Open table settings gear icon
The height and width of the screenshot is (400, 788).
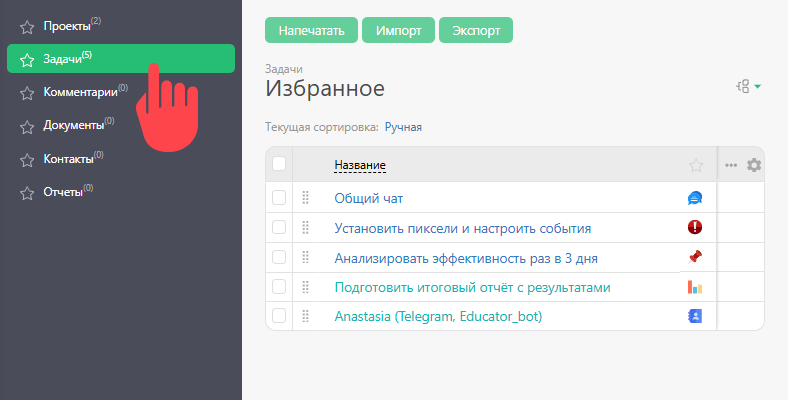[x=754, y=165]
